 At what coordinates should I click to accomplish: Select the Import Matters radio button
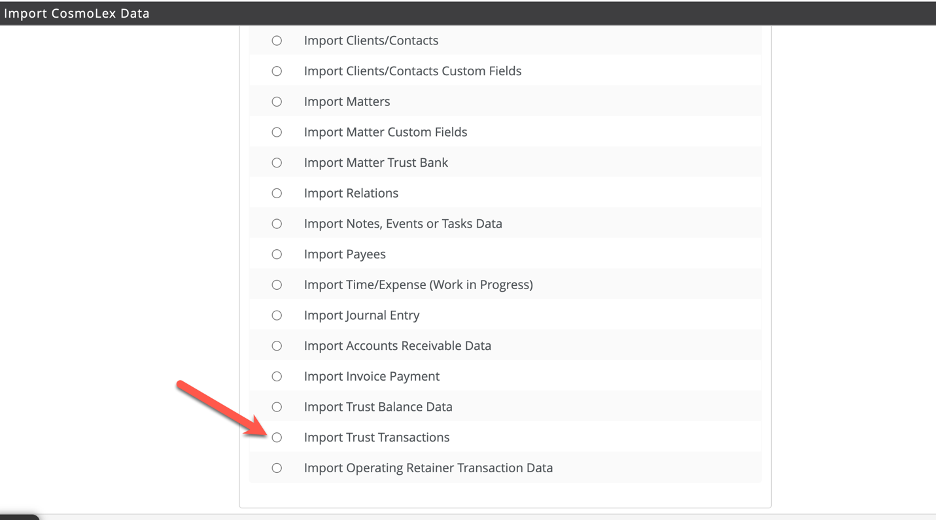277,102
